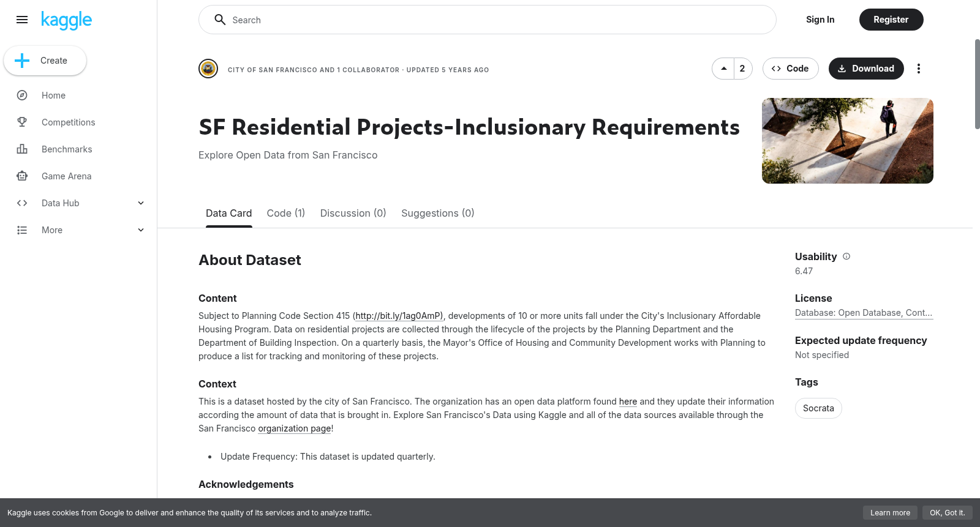This screenshot has width=980, height=527.
Task: Click the dataset cover image thumbnail
Action: tap(848, 141)
